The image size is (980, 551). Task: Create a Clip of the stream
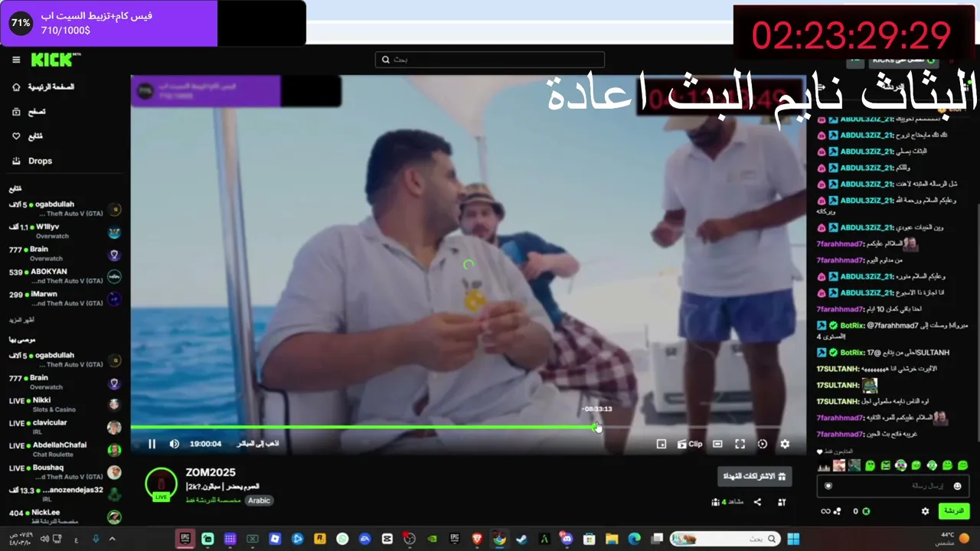coord(690,444)
